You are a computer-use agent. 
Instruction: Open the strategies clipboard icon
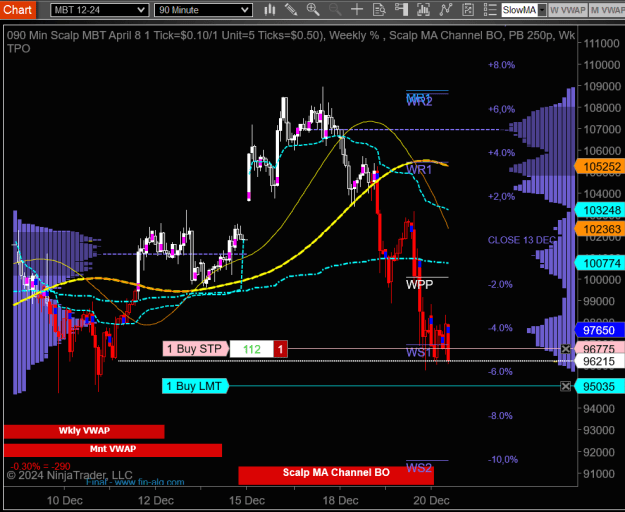pyautogui.click(x=468, y=10)
